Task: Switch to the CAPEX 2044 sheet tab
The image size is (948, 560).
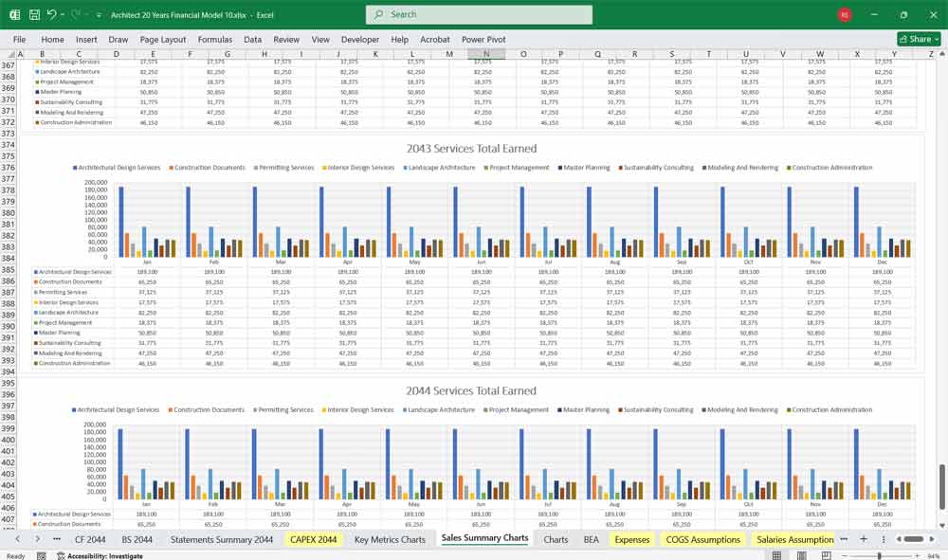Action: 313,538
